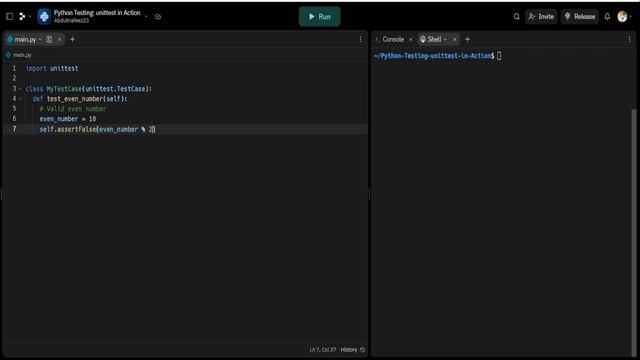Click Ln 7, Col 37 cursor position indicator
Viewport: 640px width, 360px height.
(322, 350)
